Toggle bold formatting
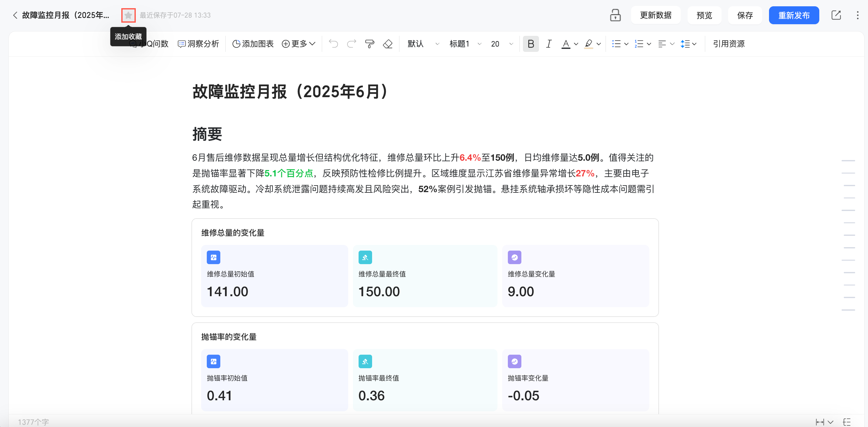Viewport: 868px width, 427px height. pyautogui.click(x=531, y=44)
